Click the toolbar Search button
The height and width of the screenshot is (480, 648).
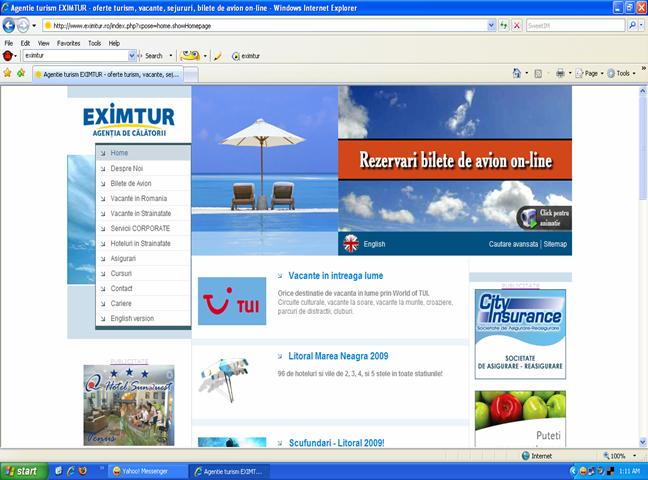pos(149,56)
